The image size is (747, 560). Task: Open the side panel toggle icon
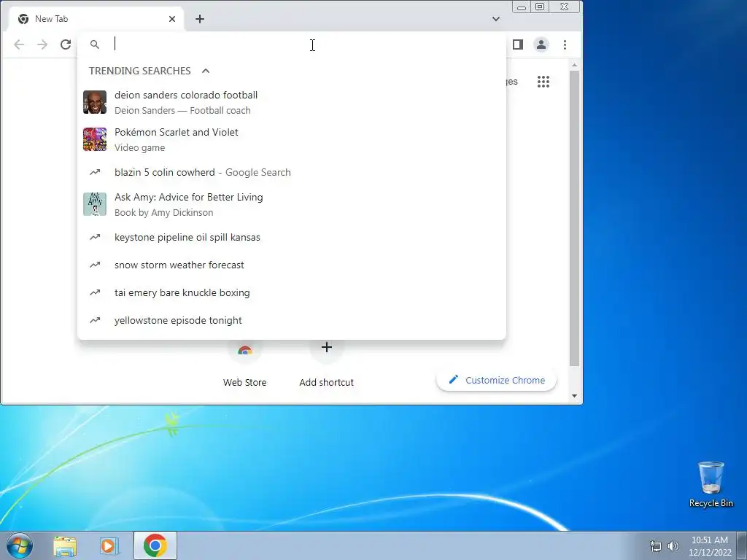click(518, 44)
